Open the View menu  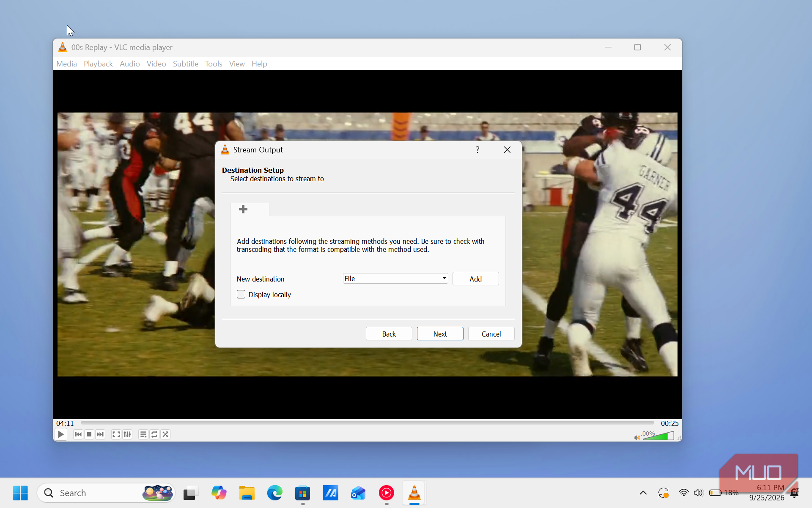[x=237, y=64]
